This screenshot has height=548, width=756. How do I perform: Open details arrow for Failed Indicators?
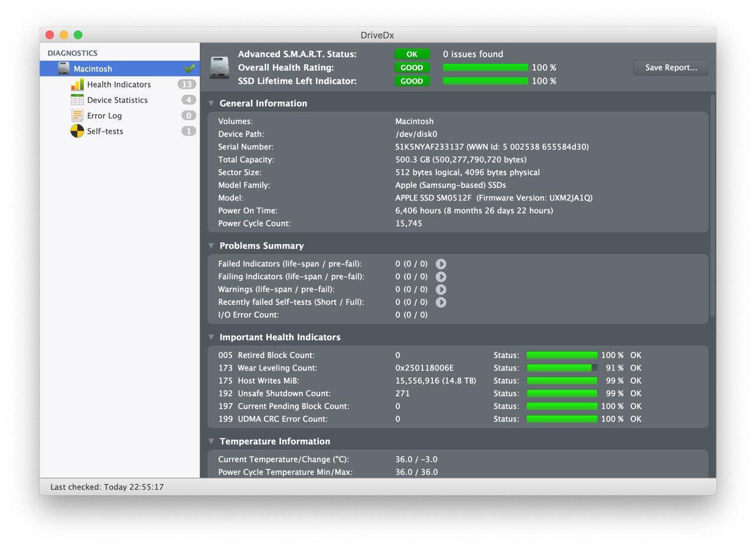pyautogui.click(x=441, y=264)
